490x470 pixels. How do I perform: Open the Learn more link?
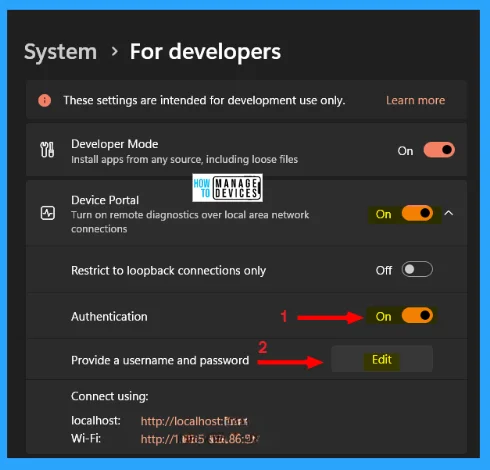(415, 100)
